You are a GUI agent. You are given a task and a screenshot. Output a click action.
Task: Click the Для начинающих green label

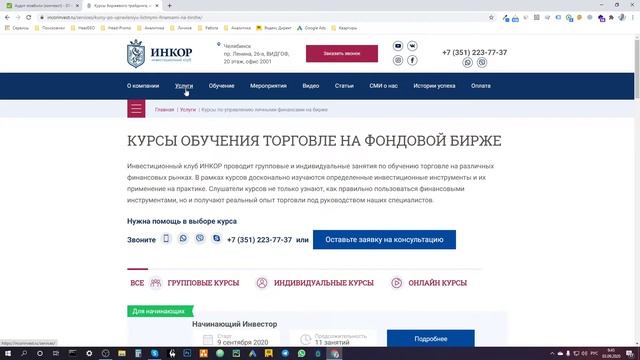(160, 311)
